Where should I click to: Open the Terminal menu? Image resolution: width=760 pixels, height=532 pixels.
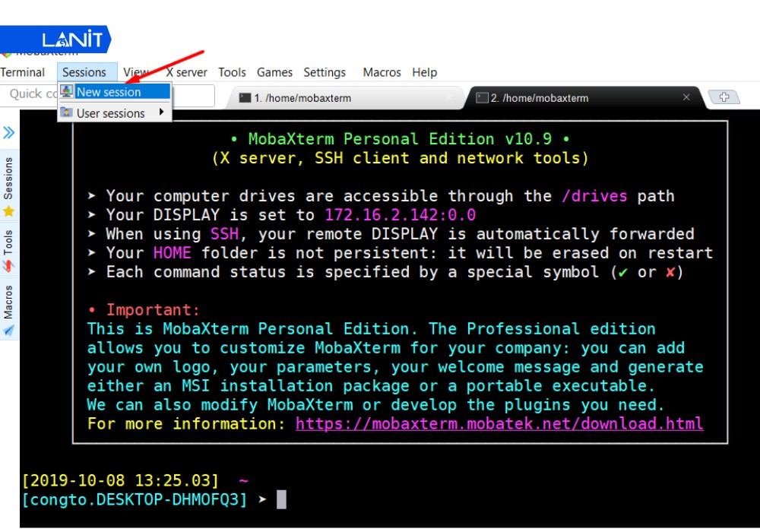tap(22, 72)
